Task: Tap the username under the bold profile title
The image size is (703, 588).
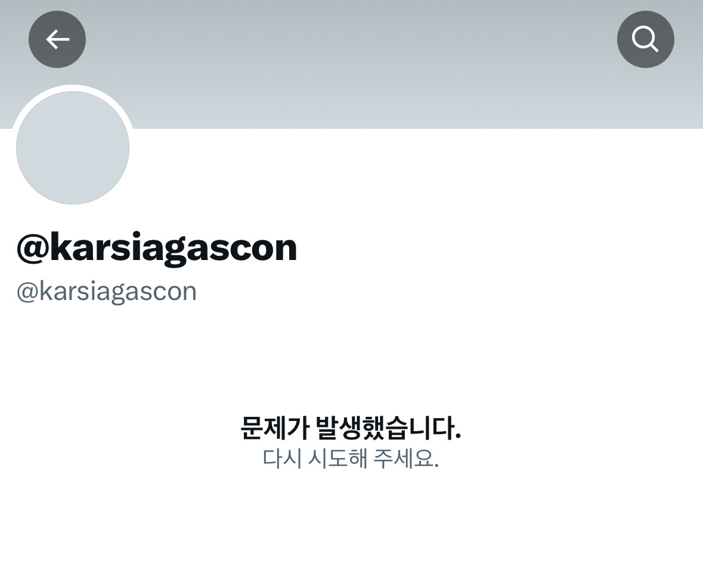Action: [x=107, y=292]
